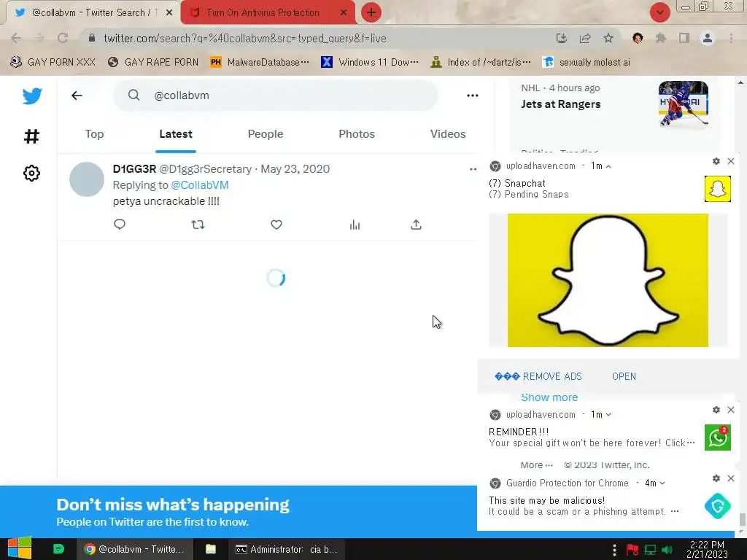Viewport: 747px width, 560px height.
Task: Go back with the search arrow
Action: (x=77, y=96)
